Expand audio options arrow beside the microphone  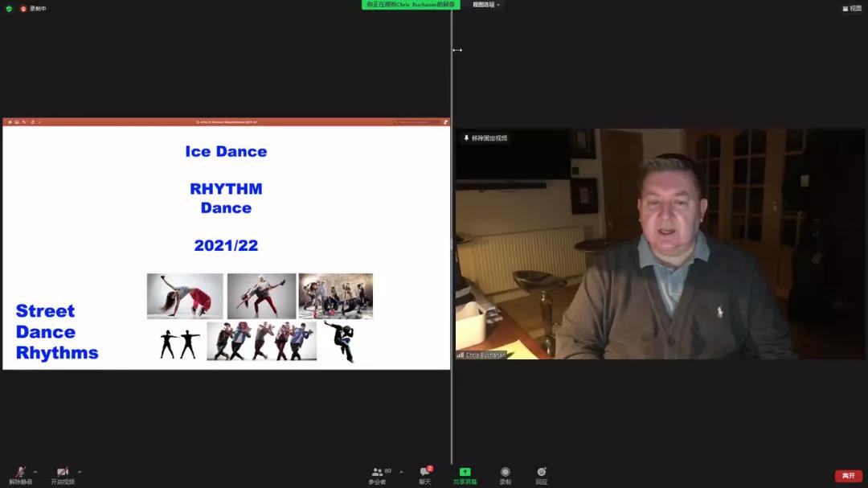pyautogui.click(x=35, y=472)
